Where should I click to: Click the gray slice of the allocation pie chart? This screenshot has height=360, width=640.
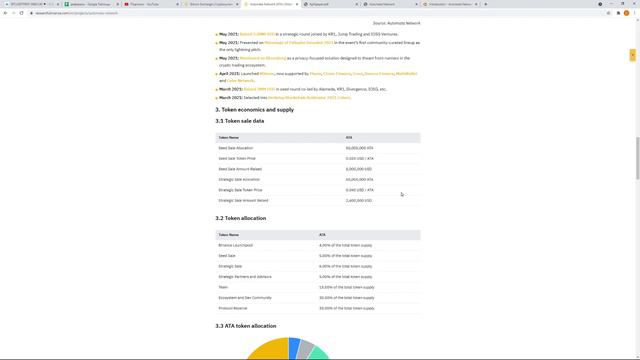(305, 350)
